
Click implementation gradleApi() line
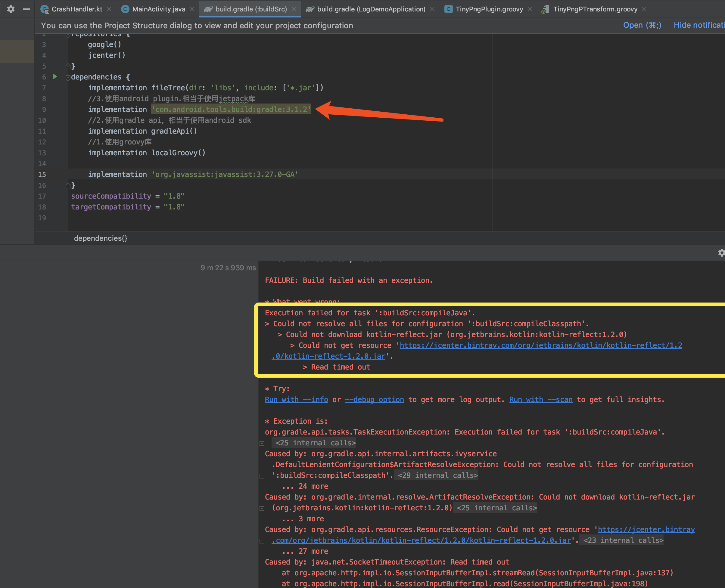(x=142, y=131)
